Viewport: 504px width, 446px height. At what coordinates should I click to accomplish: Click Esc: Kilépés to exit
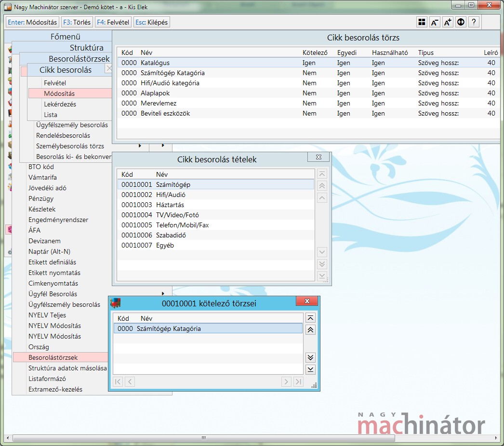pyautogui.click(x=152, y=22)
